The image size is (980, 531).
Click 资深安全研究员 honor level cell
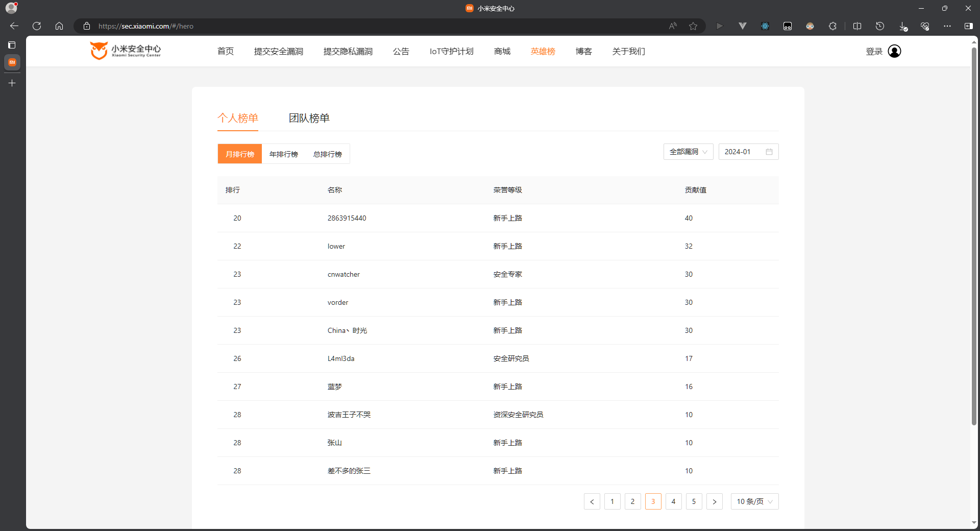[518, 415]
